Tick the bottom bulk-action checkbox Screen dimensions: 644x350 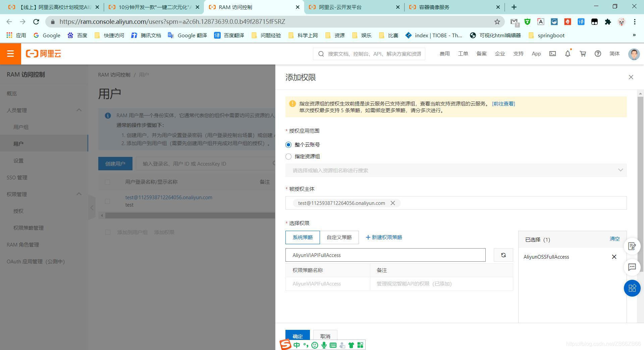click(108, 232)
